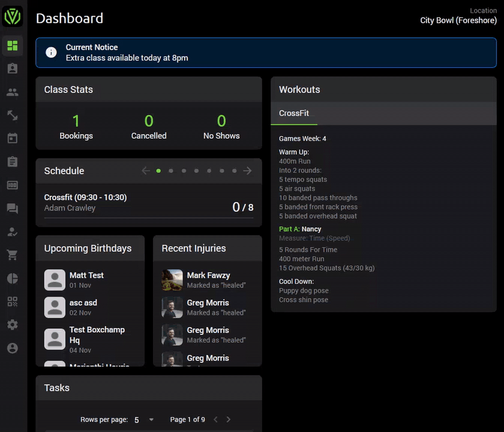
Task: Select the fourth schedule day dot
Action: tap(196, 170)
